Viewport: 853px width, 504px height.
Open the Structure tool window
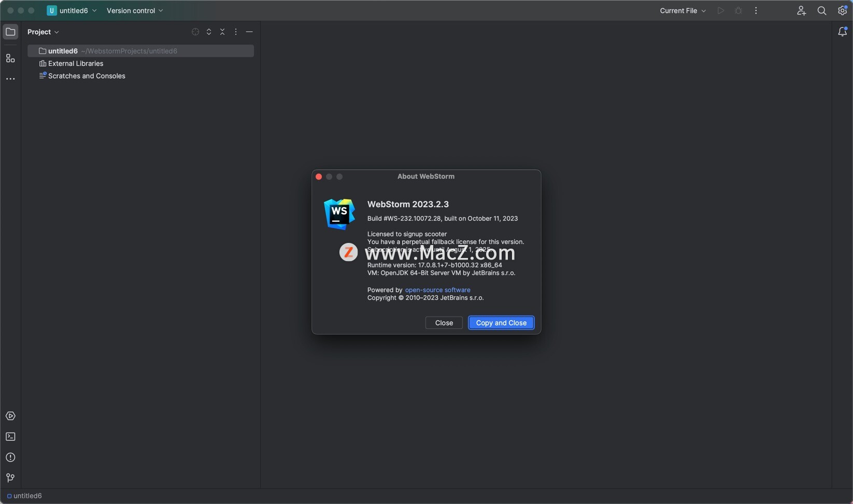point(10,58)
